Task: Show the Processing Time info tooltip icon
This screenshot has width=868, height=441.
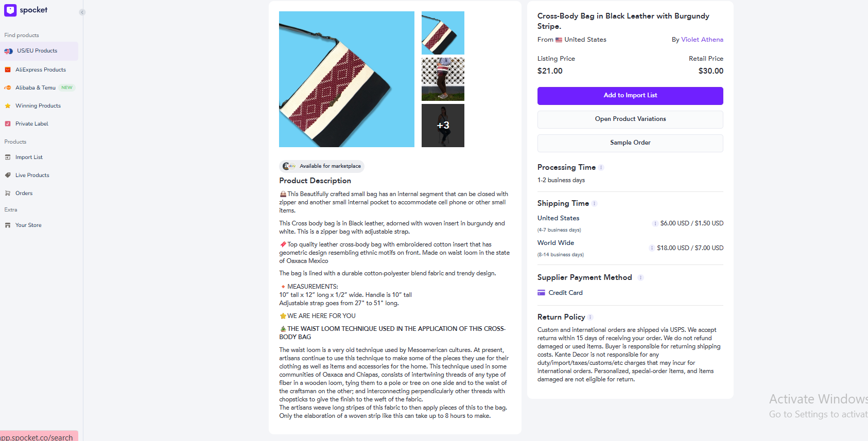Action: (601, 168)
